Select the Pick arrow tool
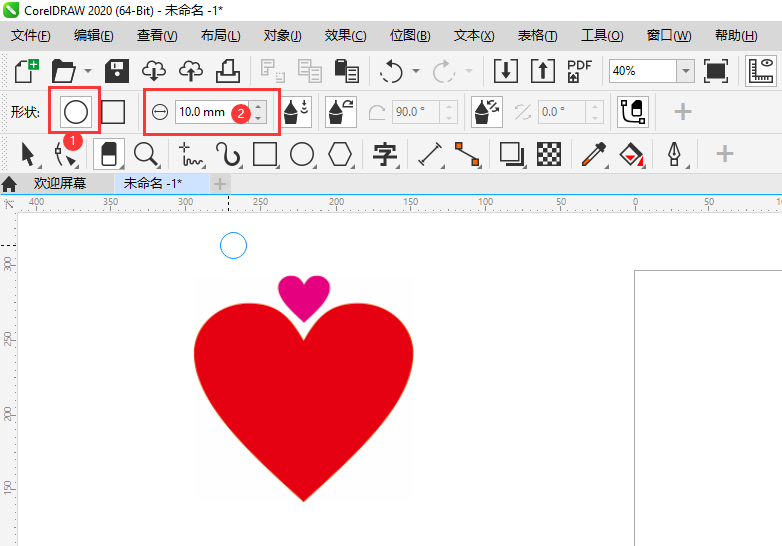The image size is (782, 546). [x=28, y=154]
